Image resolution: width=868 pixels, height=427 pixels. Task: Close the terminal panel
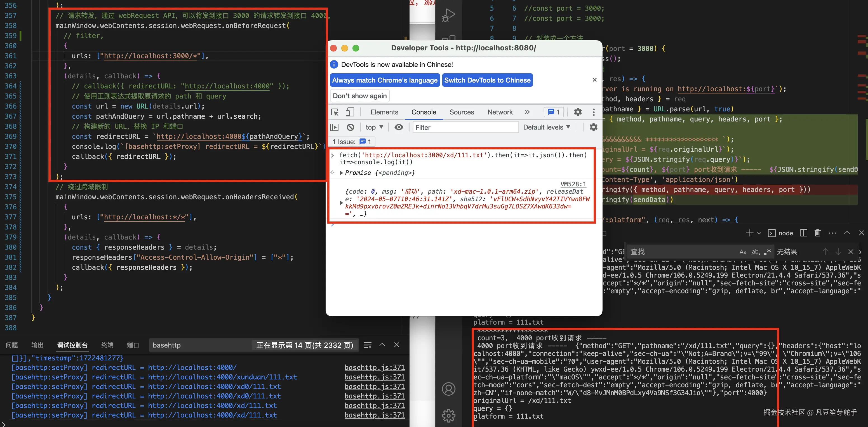pyautogui.click(x=861, y=233)
